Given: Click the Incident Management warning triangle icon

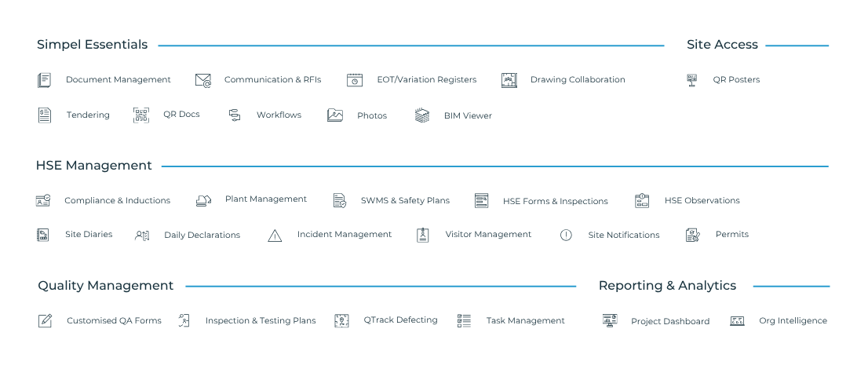Looking at the screenshot, I should pyautogui.click(x=275, y=236).
